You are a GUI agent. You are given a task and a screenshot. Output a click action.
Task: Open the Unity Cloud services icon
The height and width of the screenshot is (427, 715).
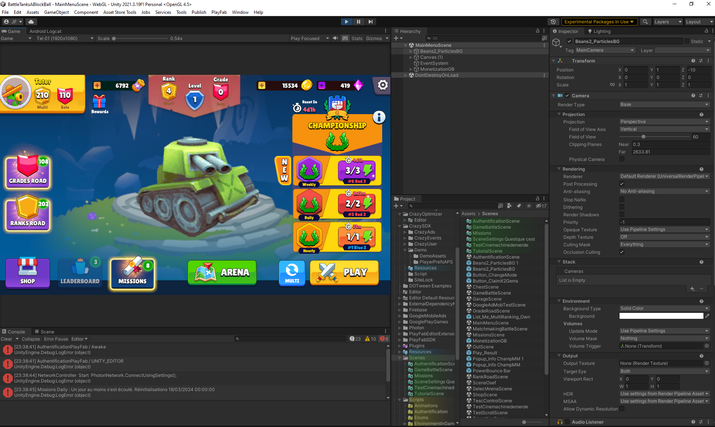tap(31, 21)
